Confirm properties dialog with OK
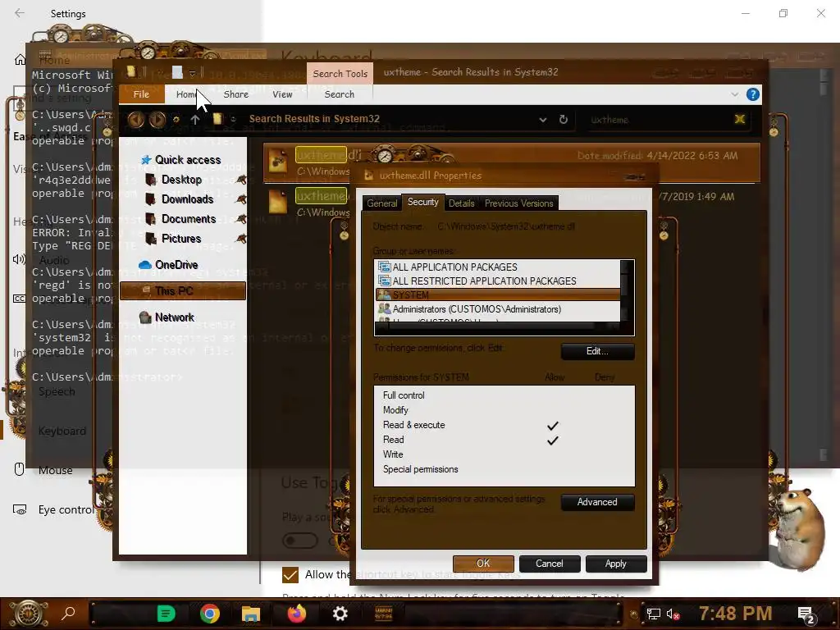Image resolution: width=840 pixels, height=630 pixels. (483, 564)
